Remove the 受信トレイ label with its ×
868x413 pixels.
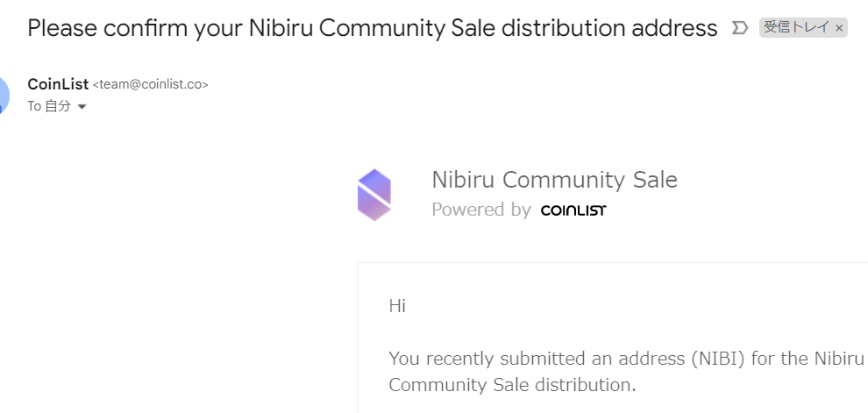click(x=839, y=28)
